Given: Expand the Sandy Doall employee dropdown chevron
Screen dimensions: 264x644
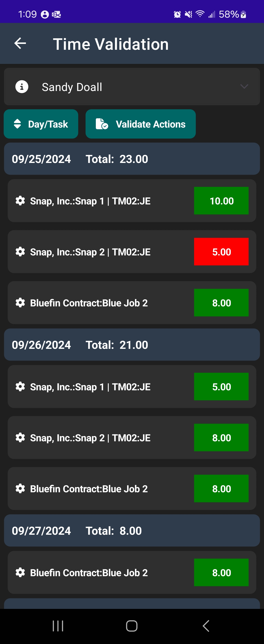Looking at the screenshot, I should point(244,87).
